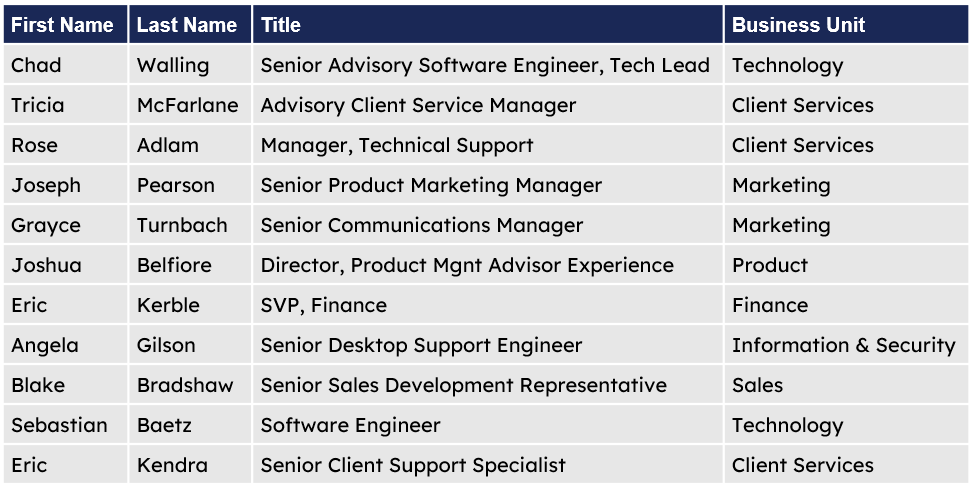Screen dimensions: 972x488
Task: Click the Title column header
Action: (488, 24)
